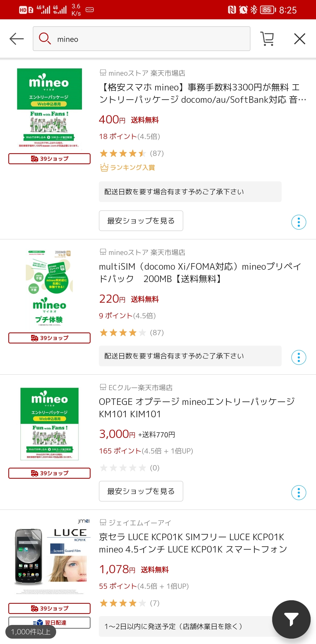Open the shopping cart

[267, 39]
